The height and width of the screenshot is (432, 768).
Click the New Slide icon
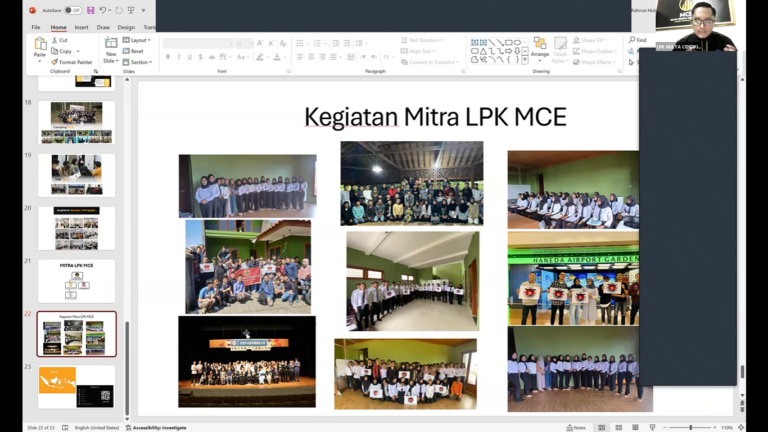coord(111,43)
